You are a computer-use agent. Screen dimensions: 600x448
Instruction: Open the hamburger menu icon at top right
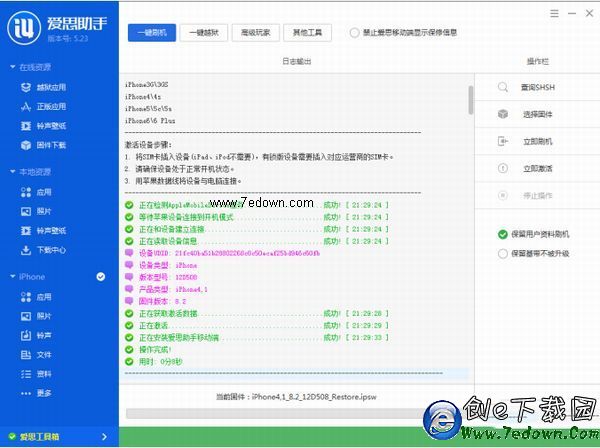[554, 14]
